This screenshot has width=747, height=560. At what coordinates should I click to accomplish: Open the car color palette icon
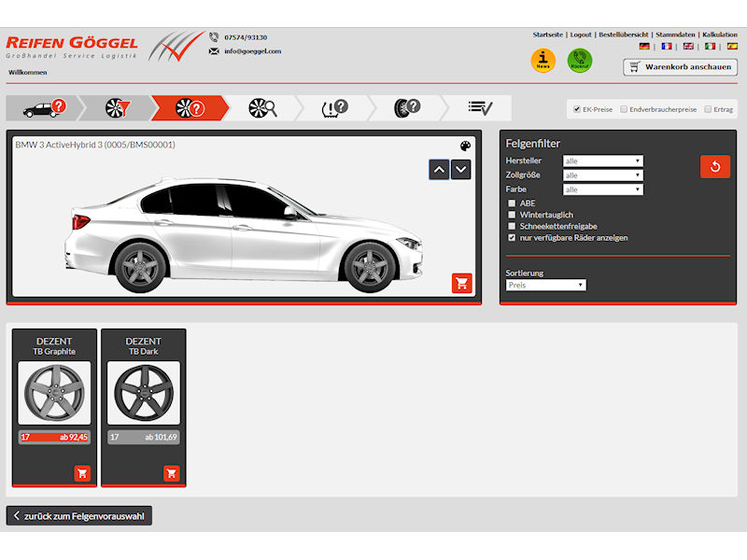465,146
